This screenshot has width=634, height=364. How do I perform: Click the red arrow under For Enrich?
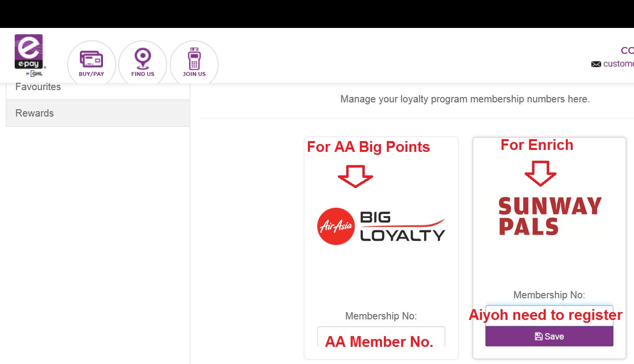point(540,173)
